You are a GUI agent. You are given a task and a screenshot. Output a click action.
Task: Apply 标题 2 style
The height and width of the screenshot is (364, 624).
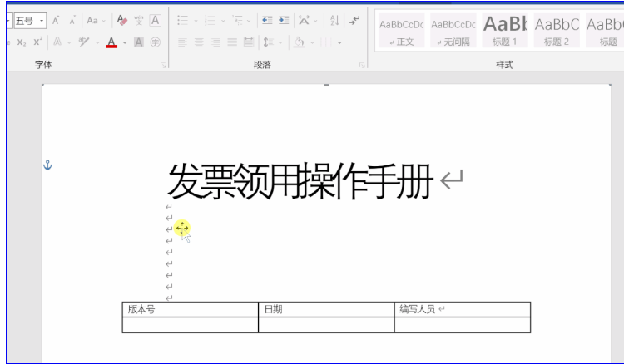[557, 31]
